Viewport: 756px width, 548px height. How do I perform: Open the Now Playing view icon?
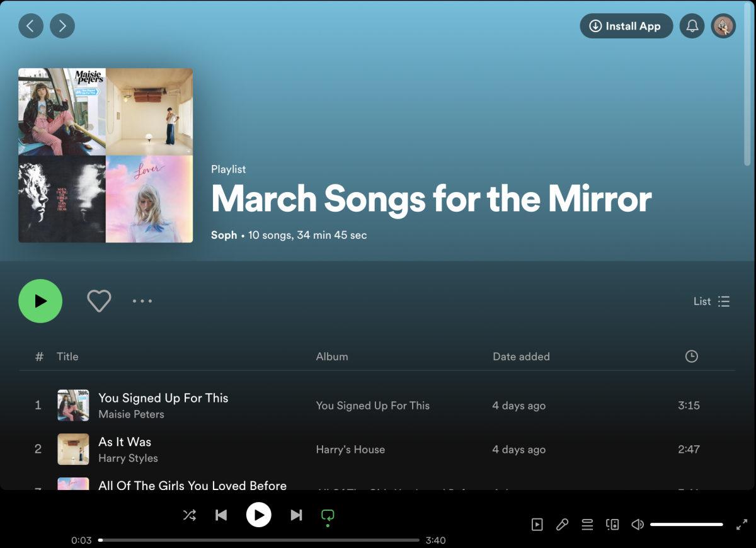pyautogui.click(x=537, y=524)
